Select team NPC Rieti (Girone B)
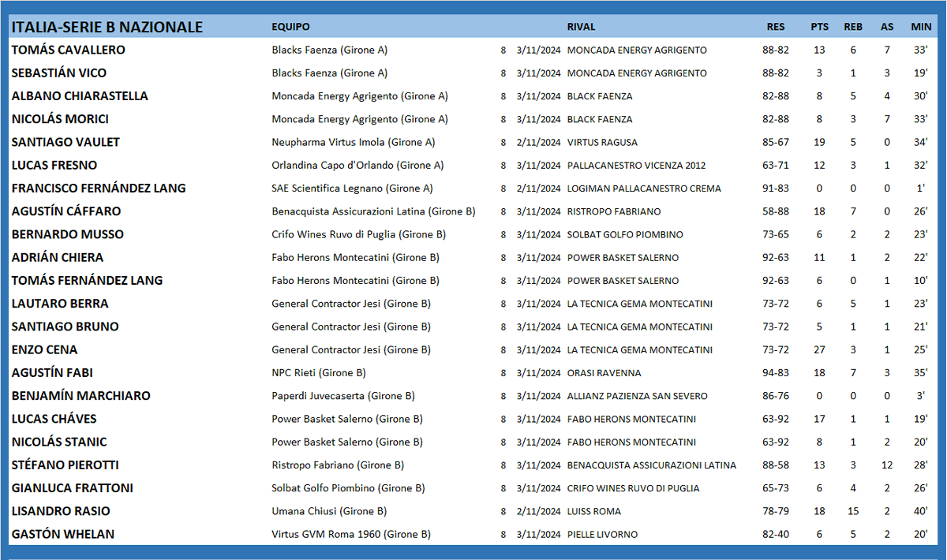 (319, 372)
